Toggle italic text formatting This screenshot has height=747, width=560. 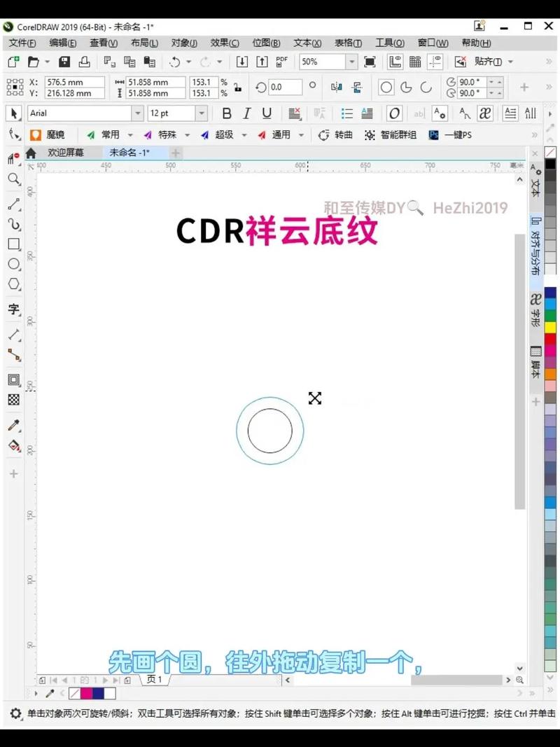click(246, 113)
